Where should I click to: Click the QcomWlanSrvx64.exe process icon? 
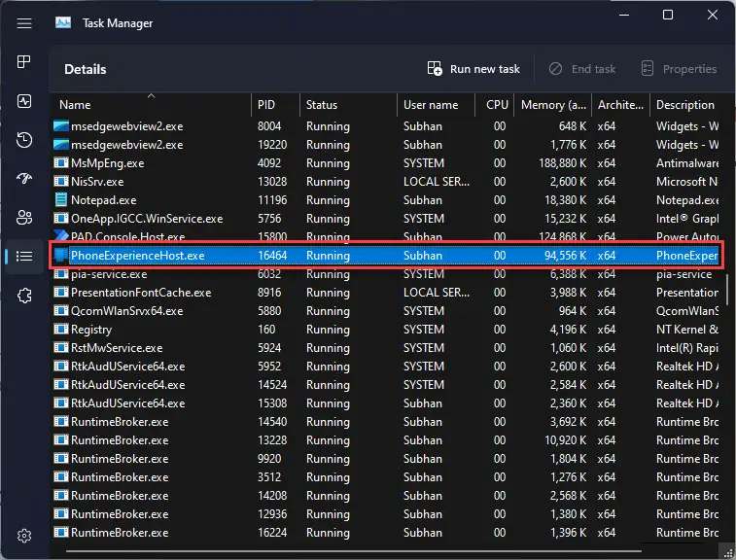(x=61, y=311)
